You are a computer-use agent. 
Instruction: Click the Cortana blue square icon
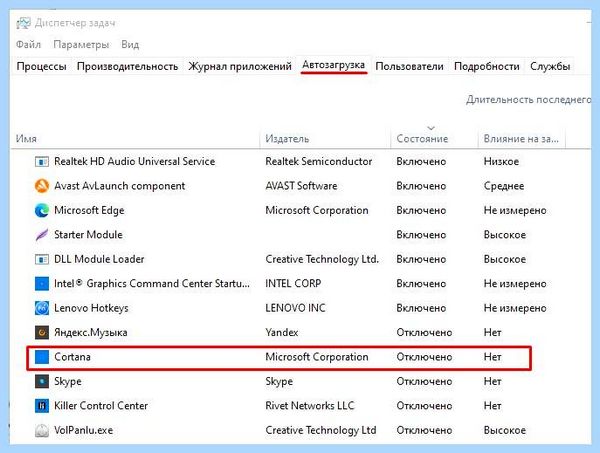(x=42, y=357)
